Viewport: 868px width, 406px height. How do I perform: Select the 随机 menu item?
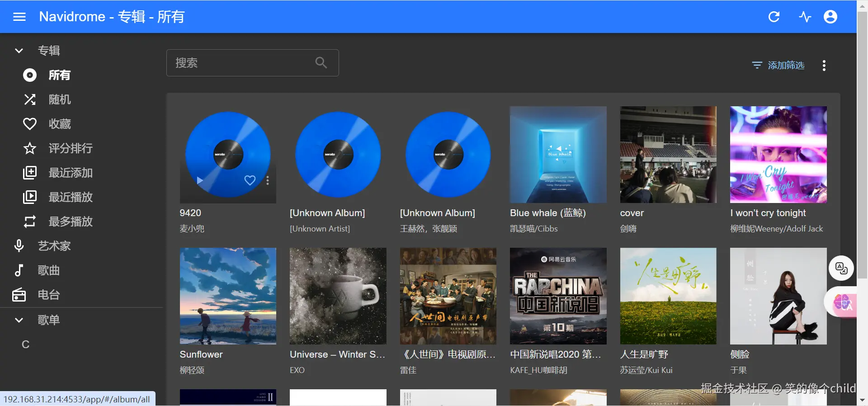pyautogui.click(x=81, y=99)
